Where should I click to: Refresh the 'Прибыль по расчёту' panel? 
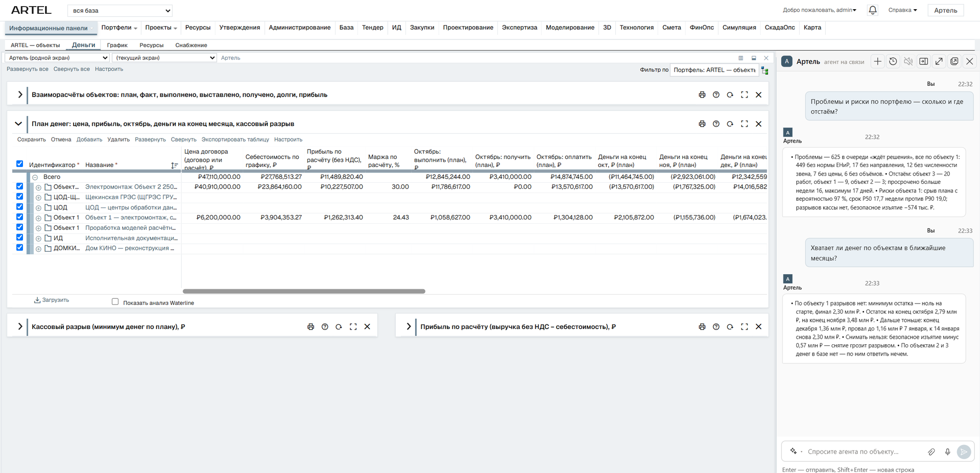(x=730, y=327)
